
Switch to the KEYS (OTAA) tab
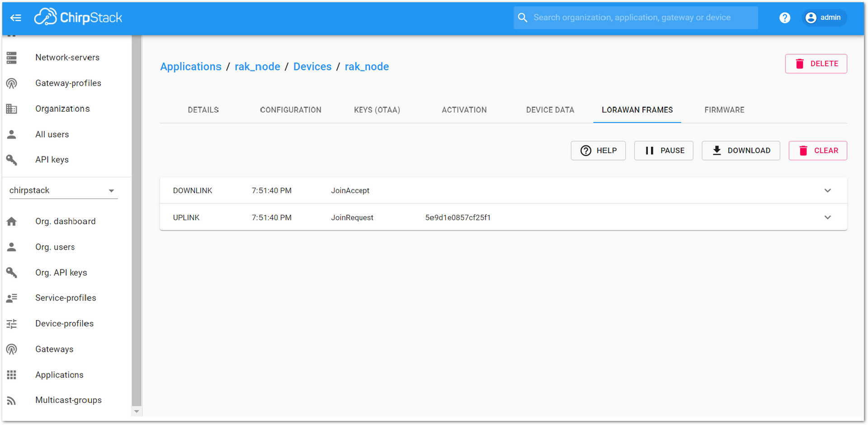pos(377,110)
